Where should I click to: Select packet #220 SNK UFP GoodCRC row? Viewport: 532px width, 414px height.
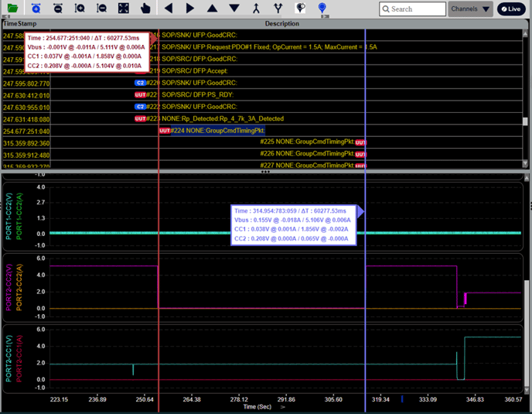coord(263,83)
